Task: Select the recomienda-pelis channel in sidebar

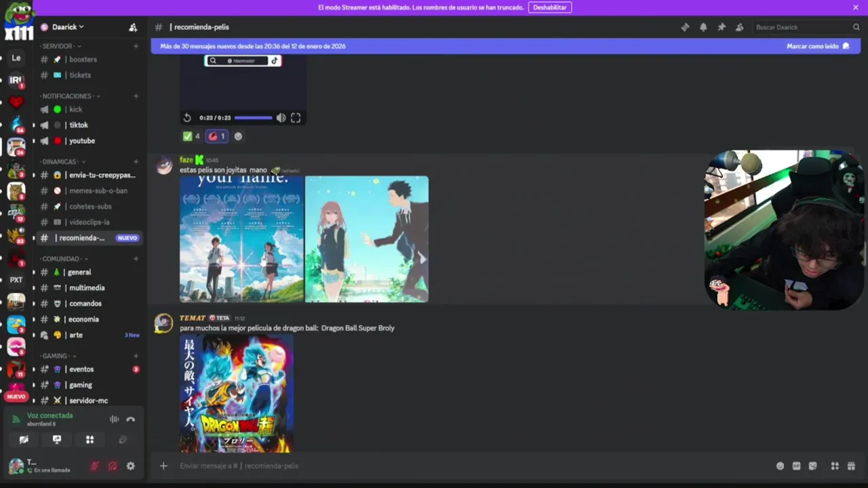Action: tap(90, 238)
